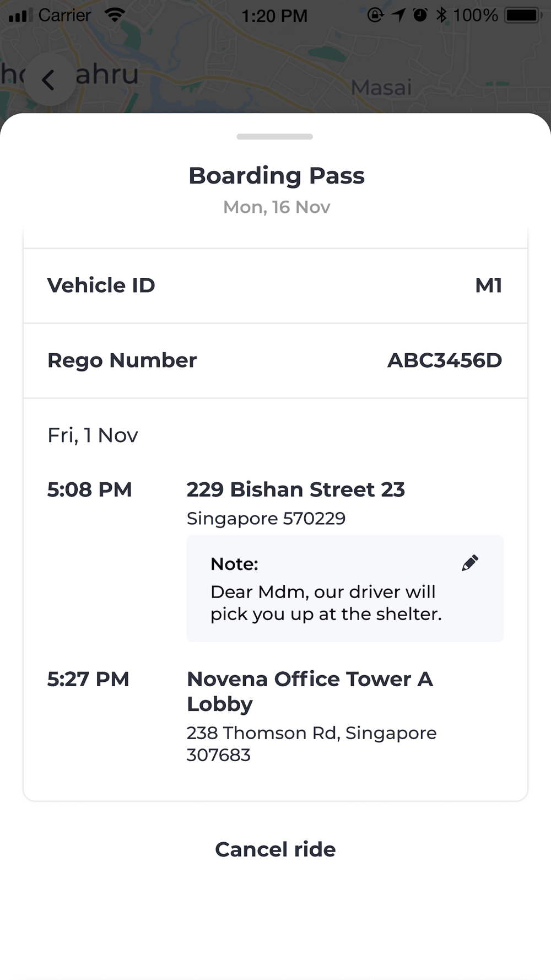Tap the 5:08 PM pickup time
This screenshot has width=551, height=980.
[90, 490]
